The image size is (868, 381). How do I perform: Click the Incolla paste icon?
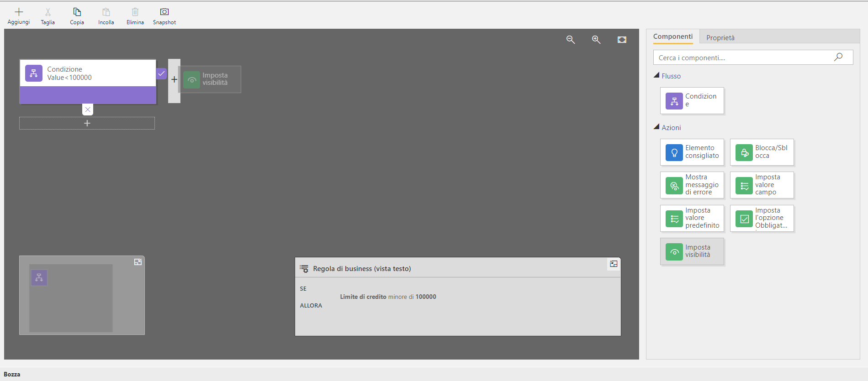106,12
